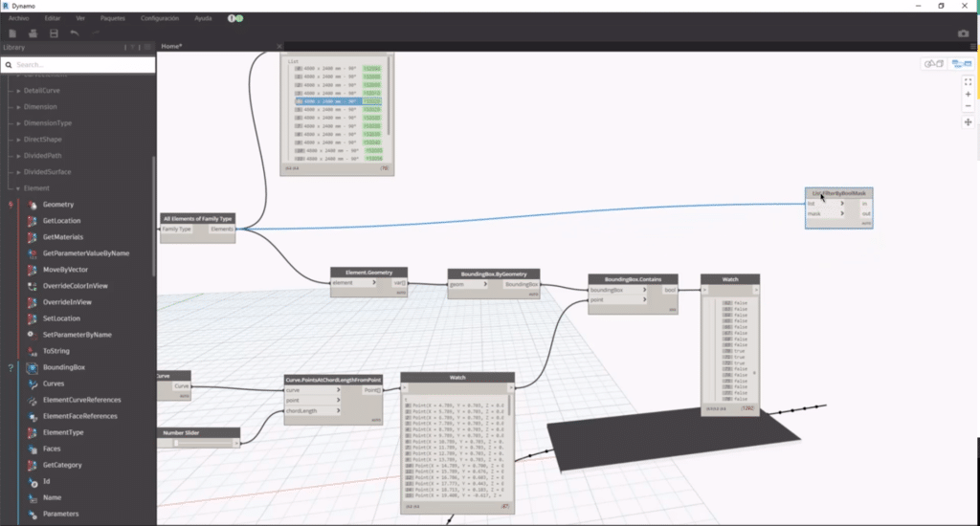Select GetCategory in the library
The image size is (980, 526).
pos(62,465)
